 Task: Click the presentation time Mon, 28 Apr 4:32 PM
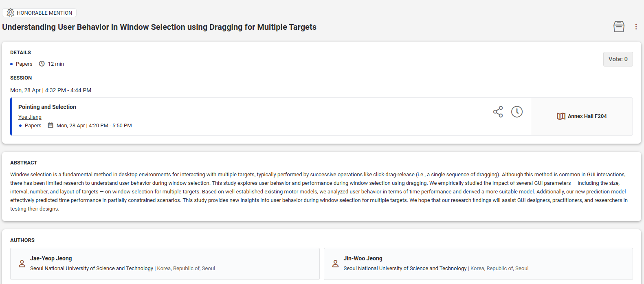coord(51,90)
